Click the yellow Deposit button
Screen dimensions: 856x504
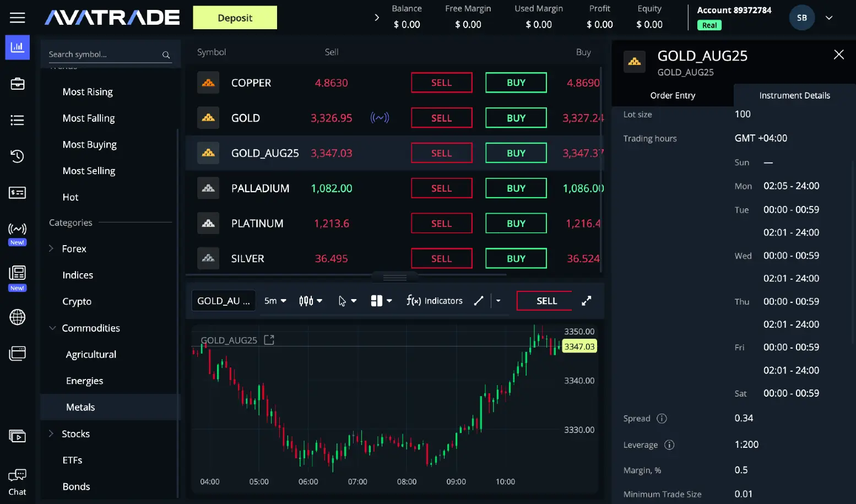click(x=235, y=18)
